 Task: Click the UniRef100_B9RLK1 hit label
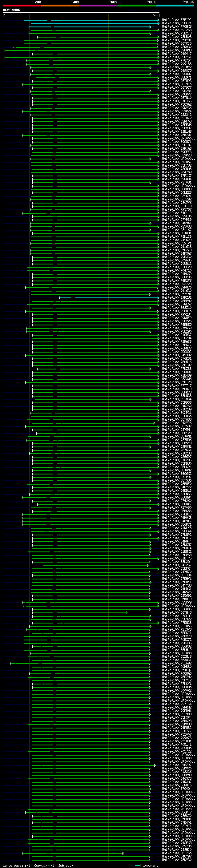click(177, 23)
